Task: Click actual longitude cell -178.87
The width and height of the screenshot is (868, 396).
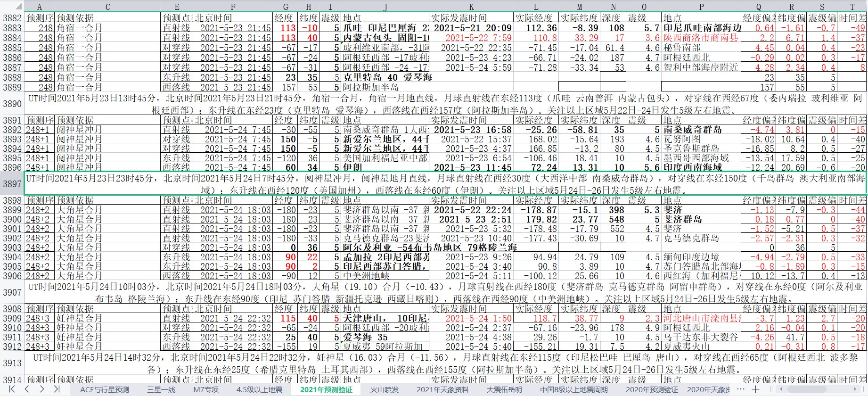Action: click(x=536, y=210)
